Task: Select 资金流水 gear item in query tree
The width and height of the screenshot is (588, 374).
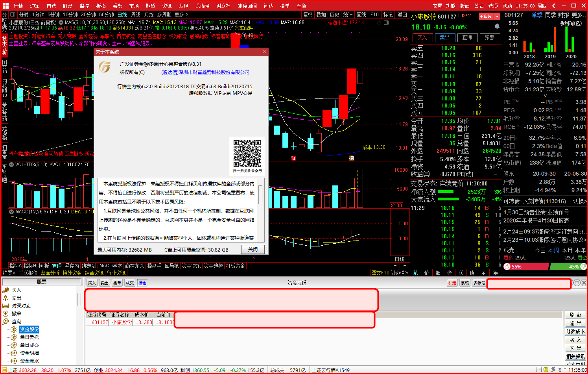Action: pos(25,361)
